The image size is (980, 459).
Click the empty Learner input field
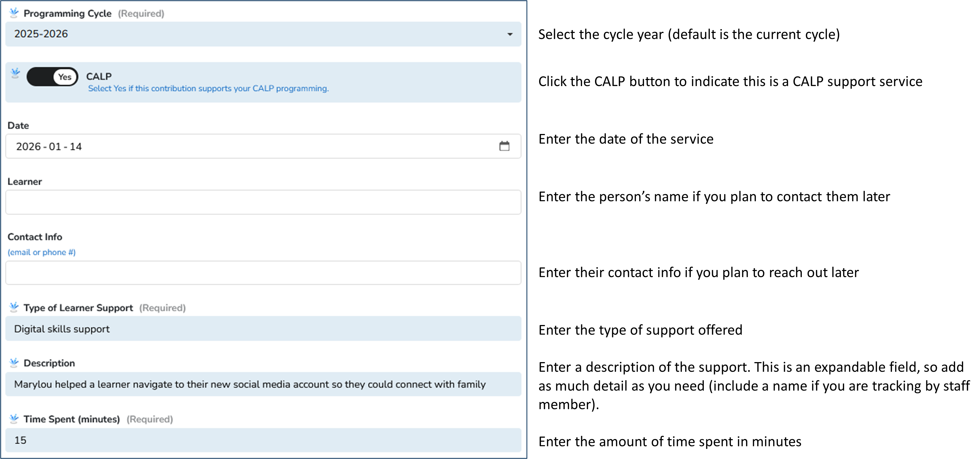[x=263, y=202]
